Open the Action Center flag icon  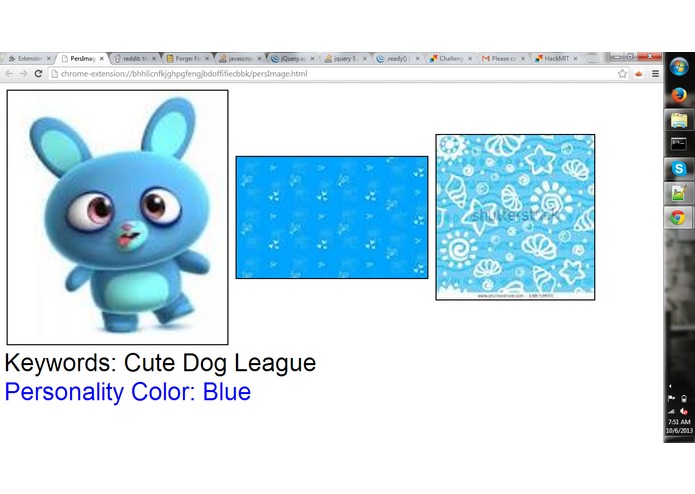(672, 399)
